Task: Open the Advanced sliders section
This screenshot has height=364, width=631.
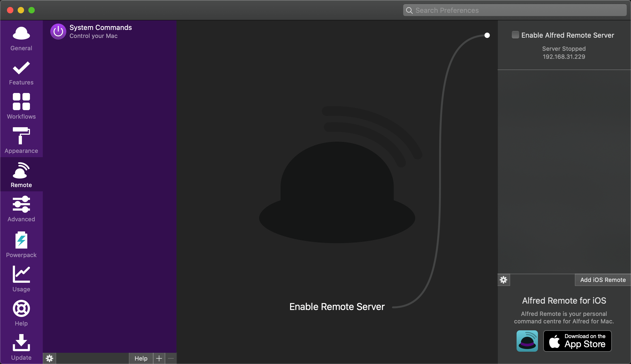Action: pyautogui.click(x=21, y=209)
